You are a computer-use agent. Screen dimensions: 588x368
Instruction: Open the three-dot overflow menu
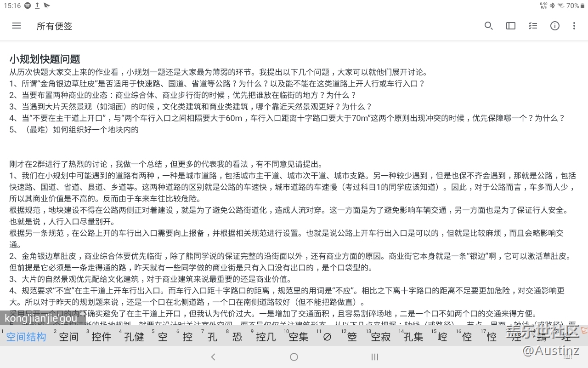pos(574,26)
